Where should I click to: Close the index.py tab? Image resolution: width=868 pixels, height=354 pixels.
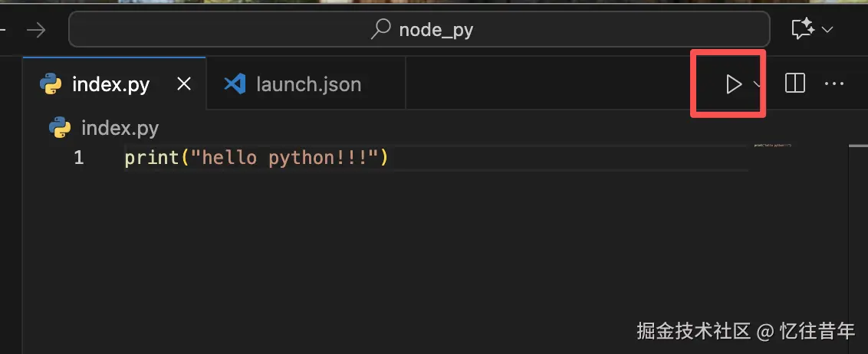tap(184, 84)
